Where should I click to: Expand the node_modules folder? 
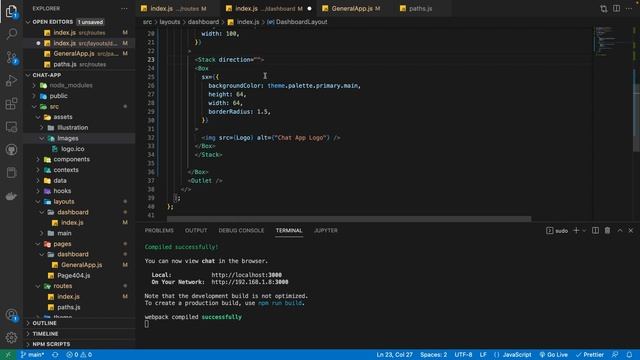pyautogui.click(x=71, y=85)
